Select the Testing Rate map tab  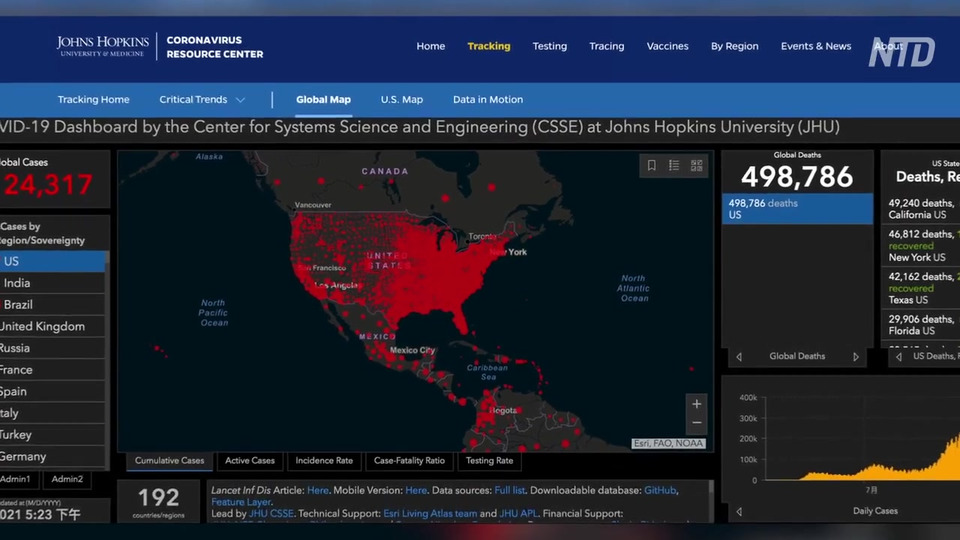(489, 461)
